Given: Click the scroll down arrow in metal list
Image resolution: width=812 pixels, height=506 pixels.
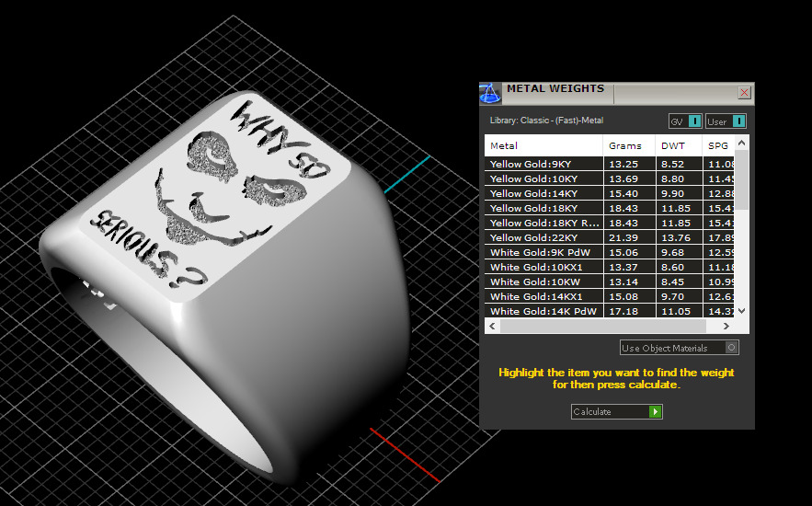Looking at the screenshot, I should pos(741,311).
